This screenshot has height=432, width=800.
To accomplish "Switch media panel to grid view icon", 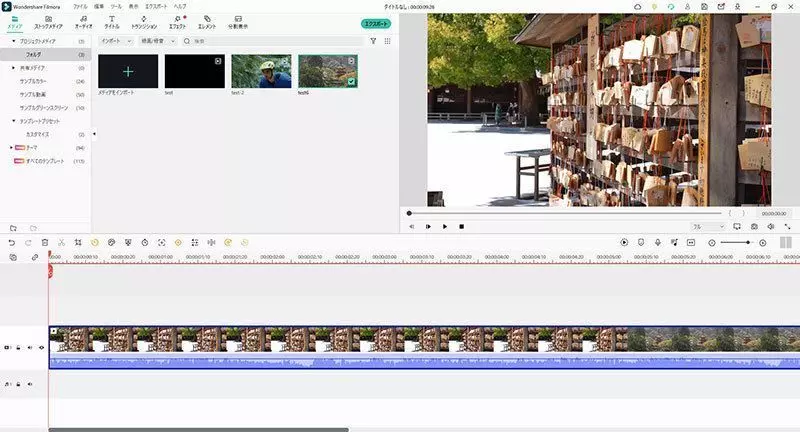I will pyautogui.click(x=388, y=41).
